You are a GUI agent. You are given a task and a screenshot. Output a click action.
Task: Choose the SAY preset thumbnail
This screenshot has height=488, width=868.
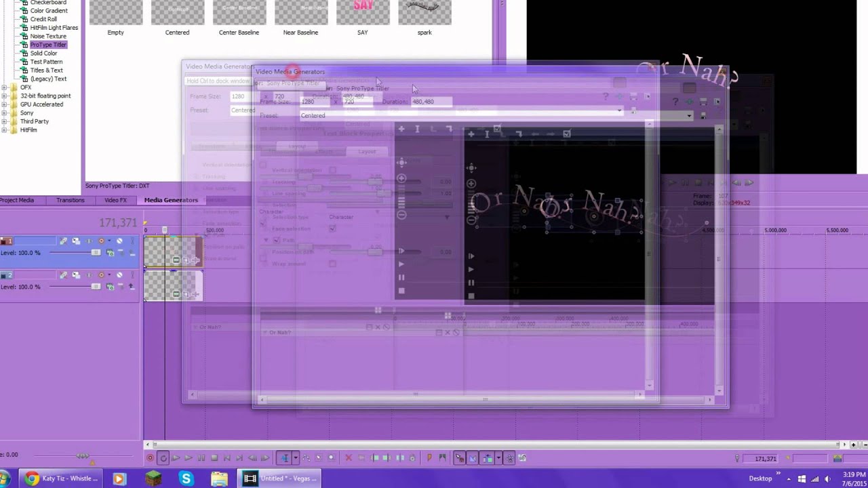[363, 12]
